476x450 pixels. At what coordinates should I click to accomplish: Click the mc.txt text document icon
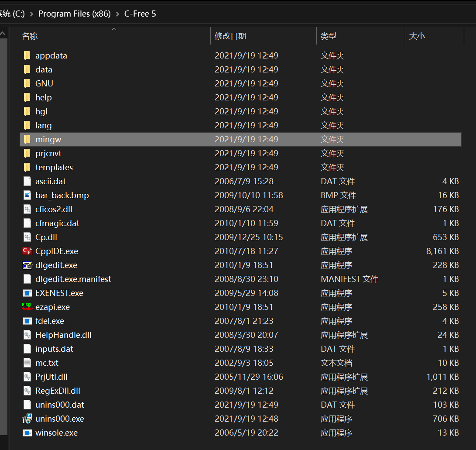tap(27, 363)
